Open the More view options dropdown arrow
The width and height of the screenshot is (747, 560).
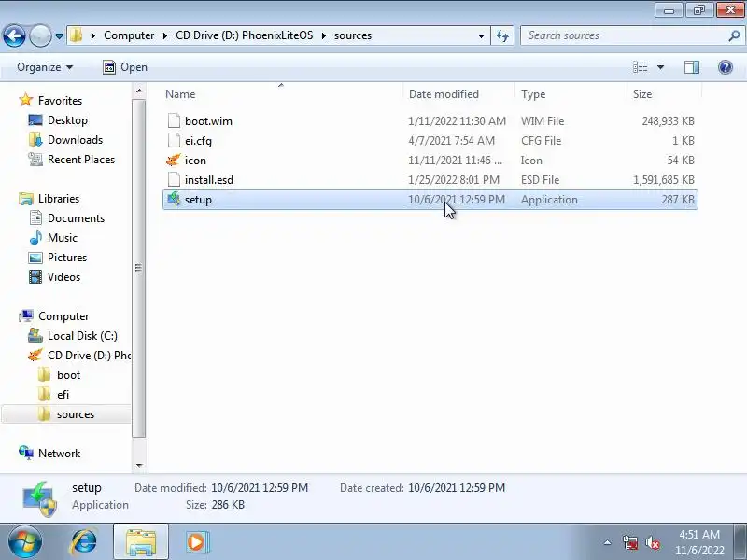pyautogui.click(x=660, y=67)
